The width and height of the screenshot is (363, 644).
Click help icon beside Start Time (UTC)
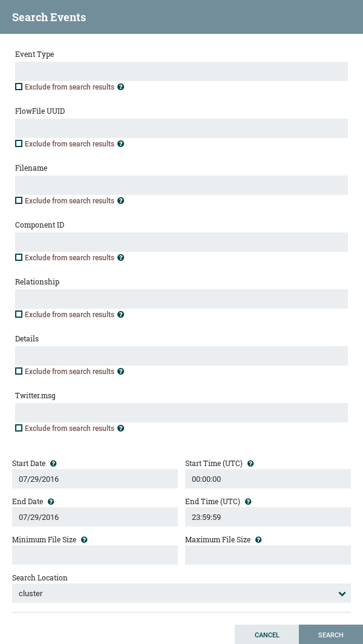[250, 464]
